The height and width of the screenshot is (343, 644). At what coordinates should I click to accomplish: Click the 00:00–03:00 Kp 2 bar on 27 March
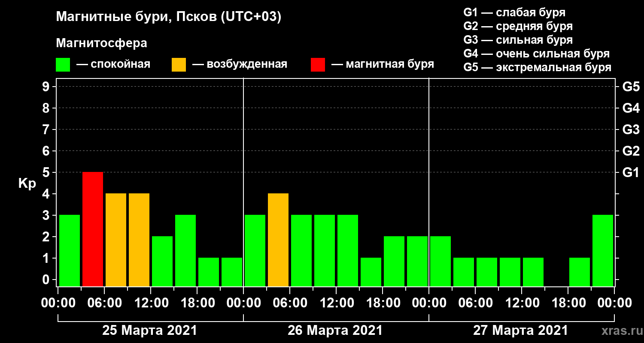click(x=440, y=261)
